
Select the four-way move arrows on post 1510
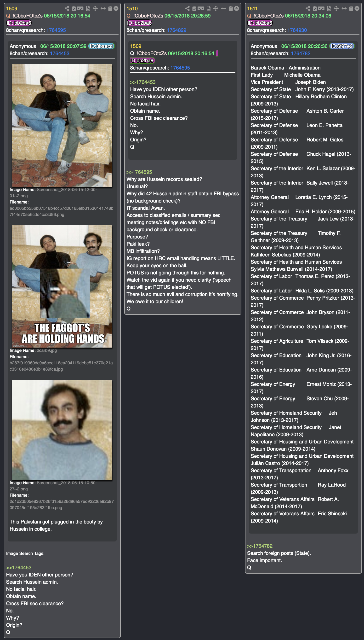pyautogui.click(x=216, y=8)
